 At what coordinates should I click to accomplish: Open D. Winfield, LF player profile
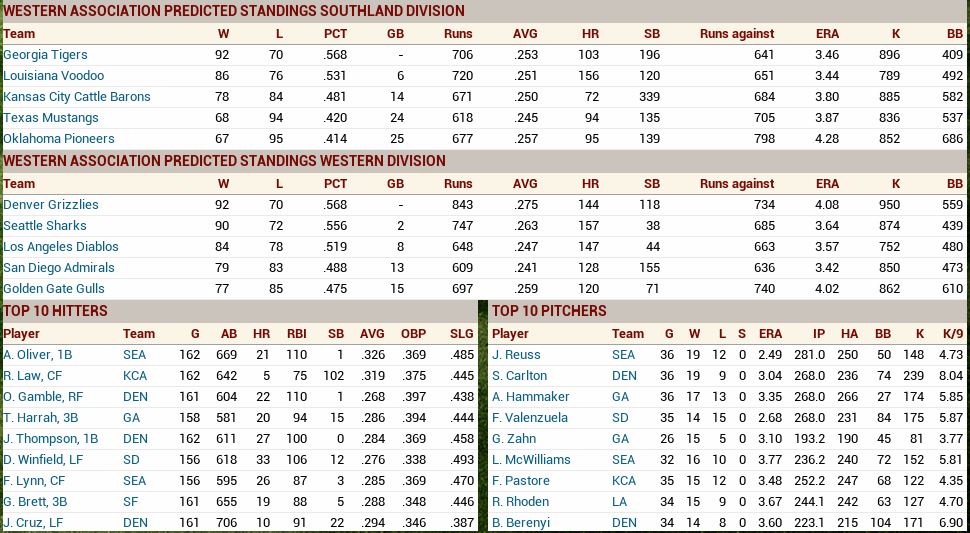click(43, 460)
